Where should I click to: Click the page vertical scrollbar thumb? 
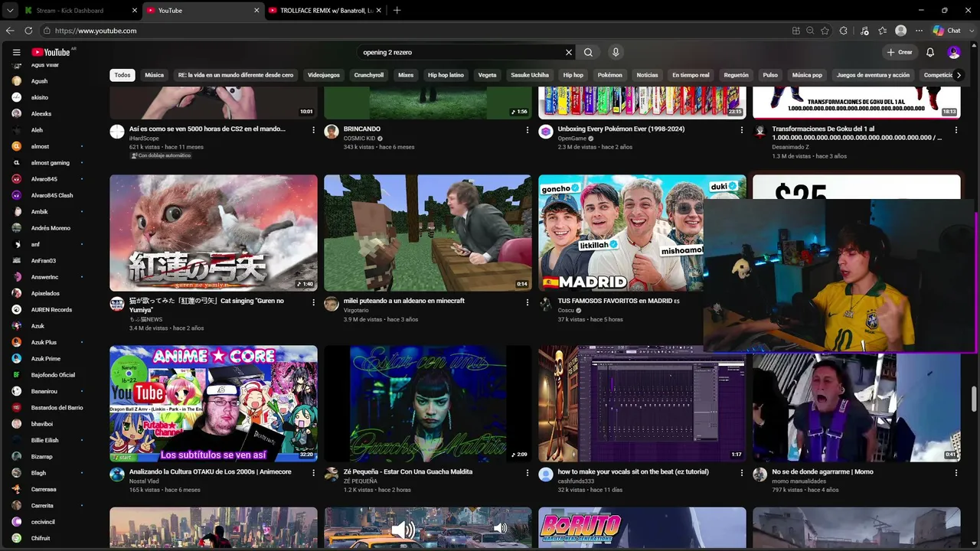975,399
